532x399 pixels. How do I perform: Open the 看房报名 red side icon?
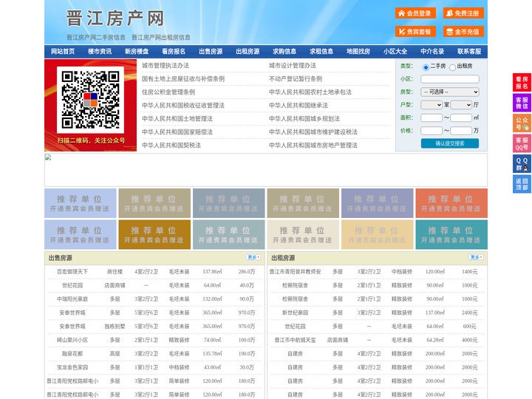522,83
